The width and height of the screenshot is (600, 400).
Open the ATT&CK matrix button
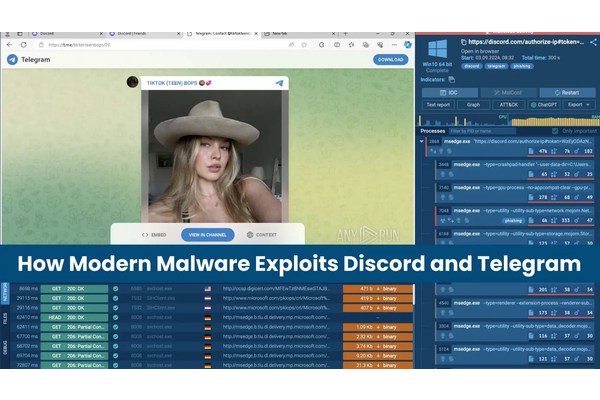tap(509, 104)
